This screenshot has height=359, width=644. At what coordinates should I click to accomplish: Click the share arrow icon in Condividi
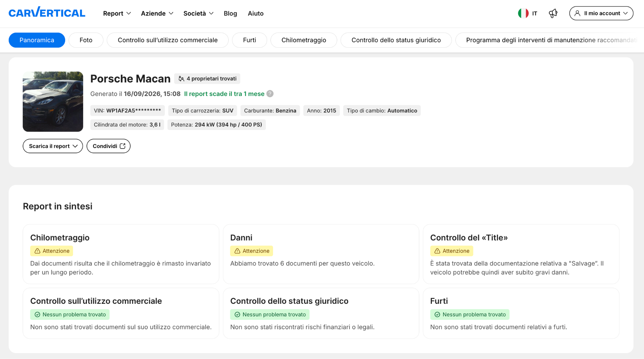coord(122,146)
